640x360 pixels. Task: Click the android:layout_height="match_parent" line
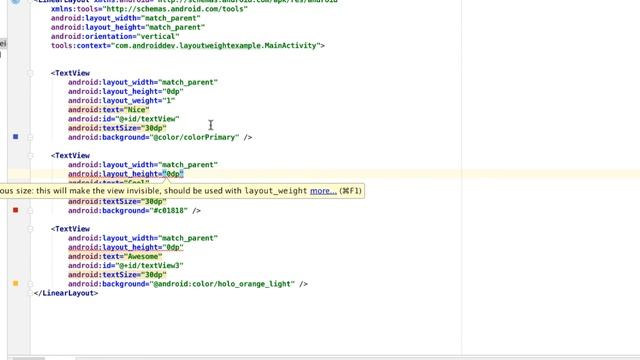point(128,27)
